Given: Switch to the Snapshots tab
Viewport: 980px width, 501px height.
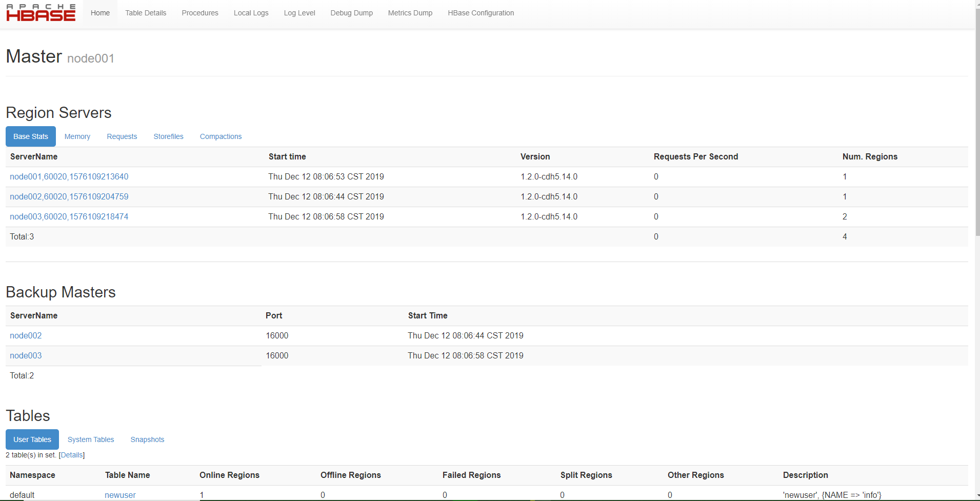Looking at the screenshot, I should click(x=148, y=439).
